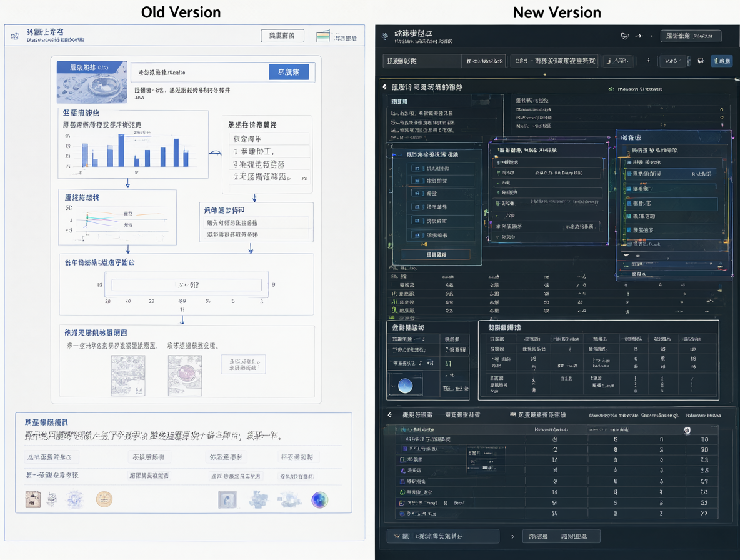Click the right chevron in New Version bottom bar
This screenshot has height=560, width=740.
pyautogui.click(x=513, y=537)
